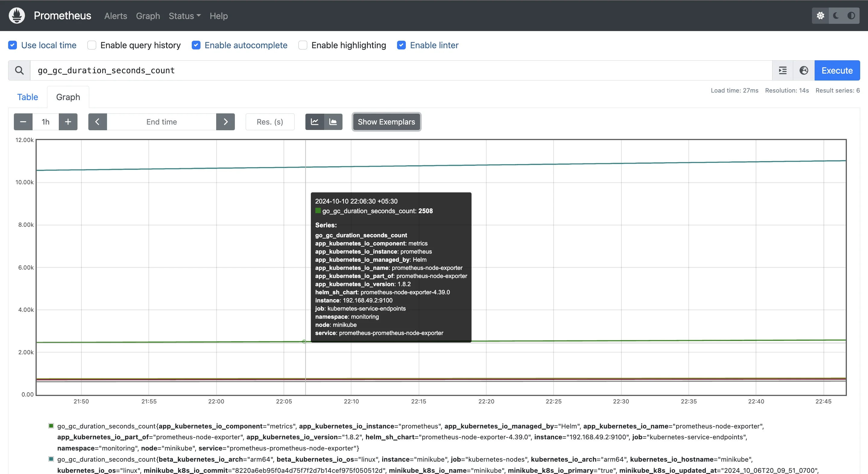Click the Load time: 27ms text
The width and height of the screenshot is (868, 474).
click(x=734, y=90)
